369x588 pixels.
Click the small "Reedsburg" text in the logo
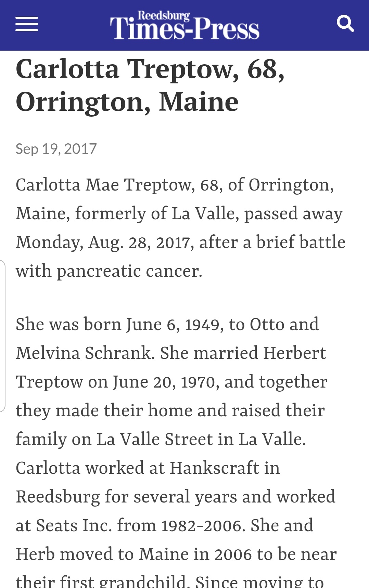coord(164,15)
